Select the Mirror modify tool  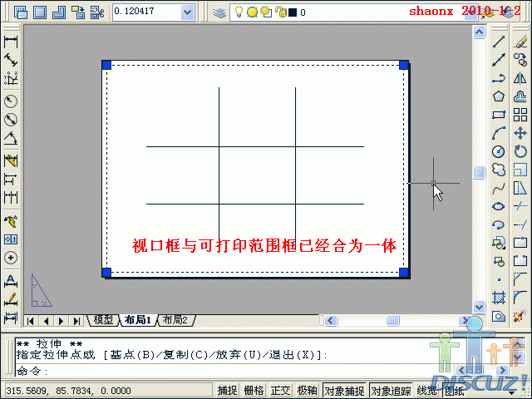520,78
